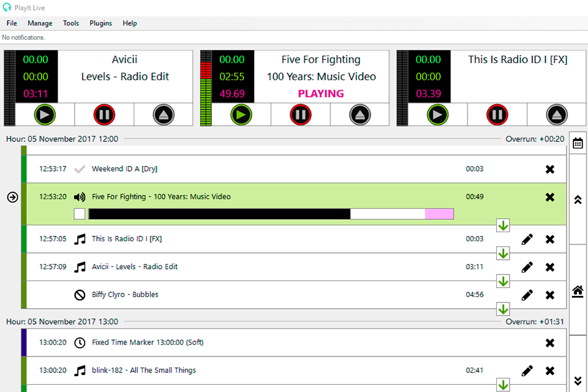This screenshot has width=588, height=392.
Task: Remove blink-182 - All The Small Things
Action: [550, 371]
